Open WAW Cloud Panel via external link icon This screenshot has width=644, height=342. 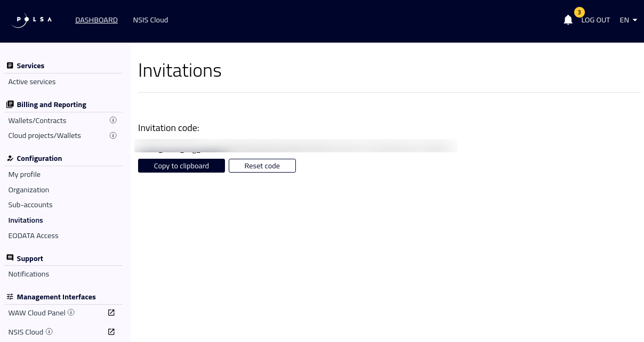(x=111, y=313)
